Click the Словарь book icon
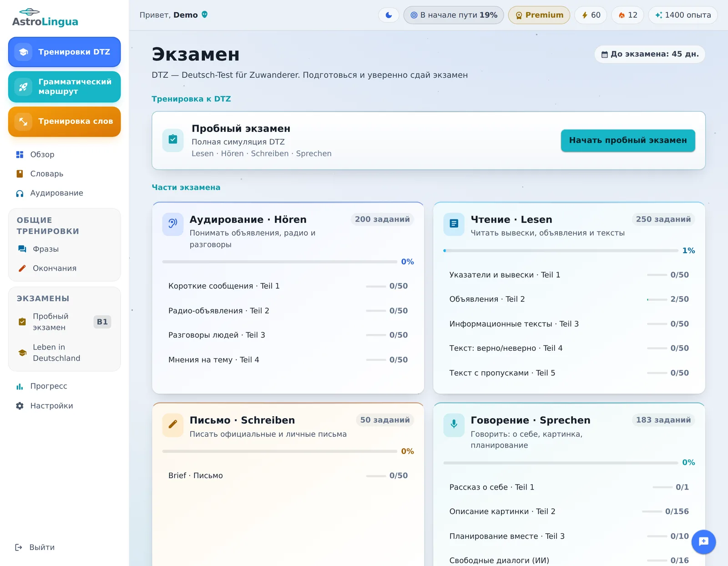This screenshot has width=728, height=566. [x=20, y=174]
